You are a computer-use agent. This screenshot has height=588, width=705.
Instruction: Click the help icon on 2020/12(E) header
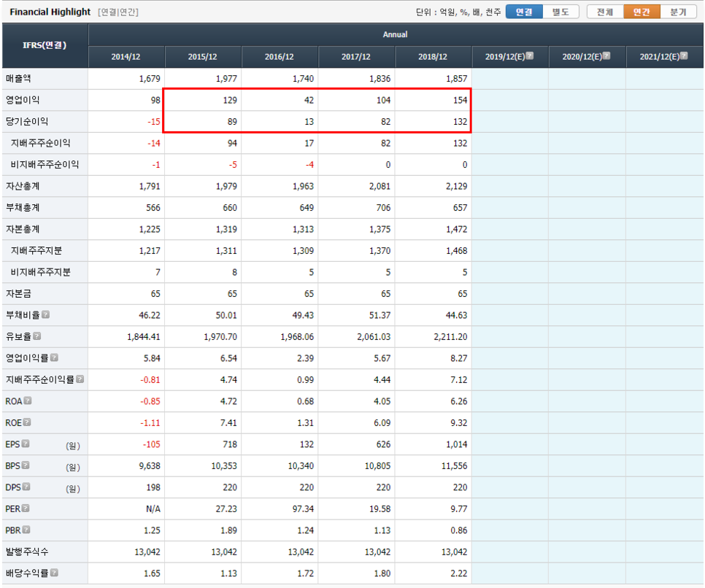pyautogui.click(x=606, y=55)
